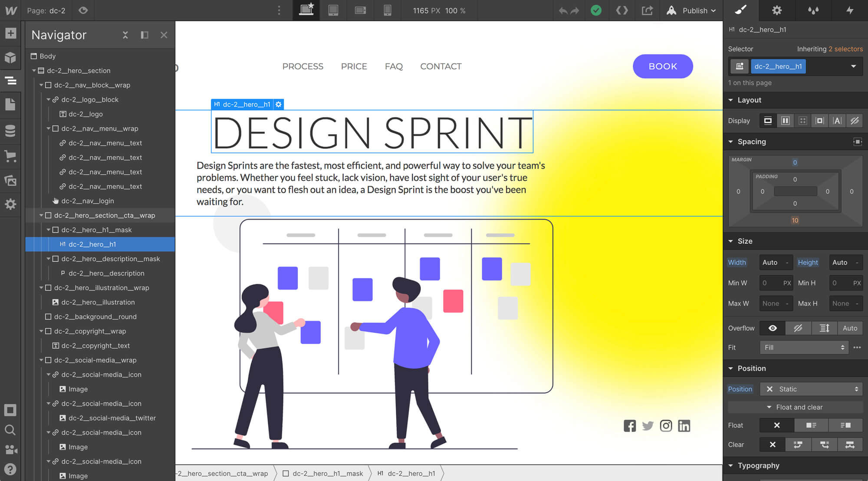
Task: Click the BOOK button
Action: (663, 66)
